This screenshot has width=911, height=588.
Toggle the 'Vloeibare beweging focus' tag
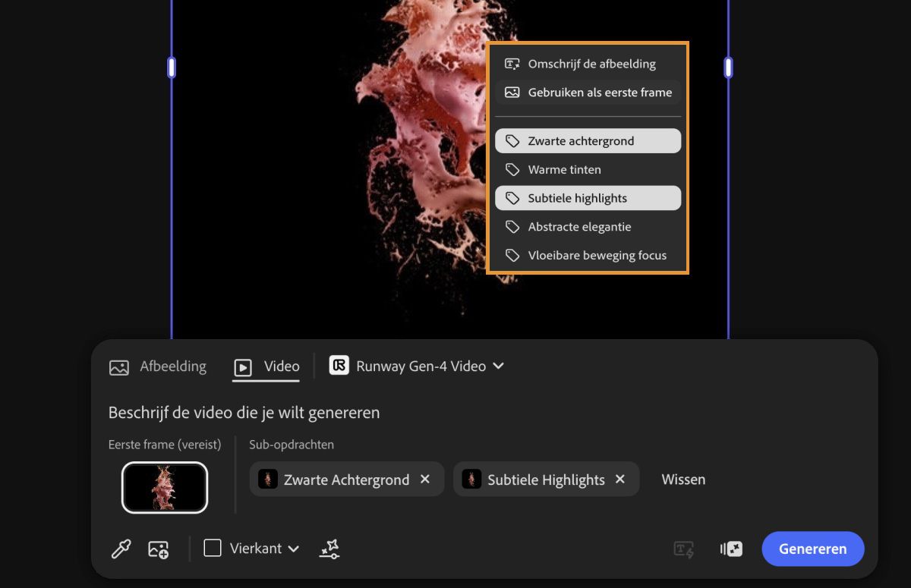588,256
